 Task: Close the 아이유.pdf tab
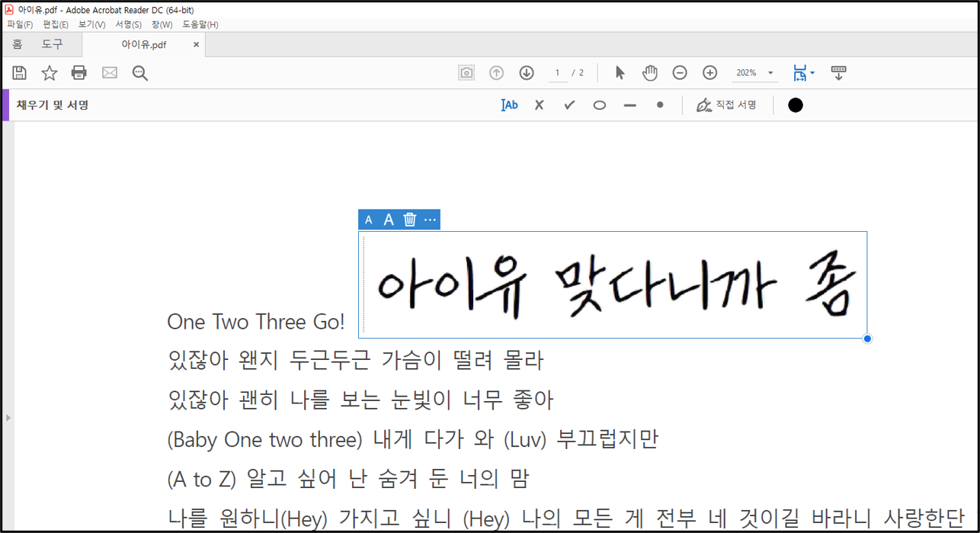[196, 45]
